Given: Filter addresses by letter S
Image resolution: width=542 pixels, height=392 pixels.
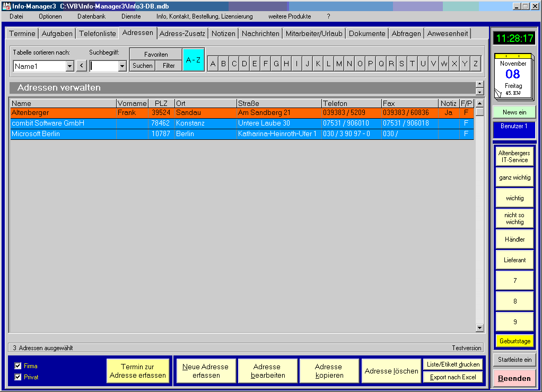Looking at the screenshot, I should coord(401,64).
